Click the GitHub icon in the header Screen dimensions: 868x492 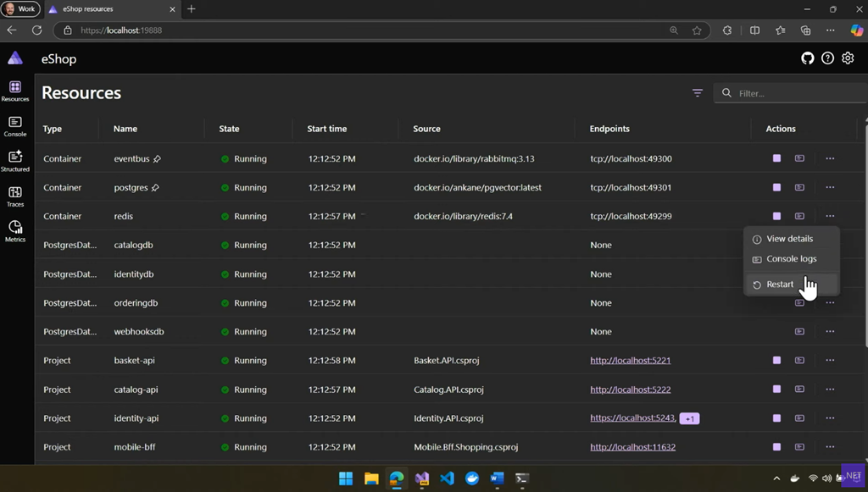click(x=807, y=58)
